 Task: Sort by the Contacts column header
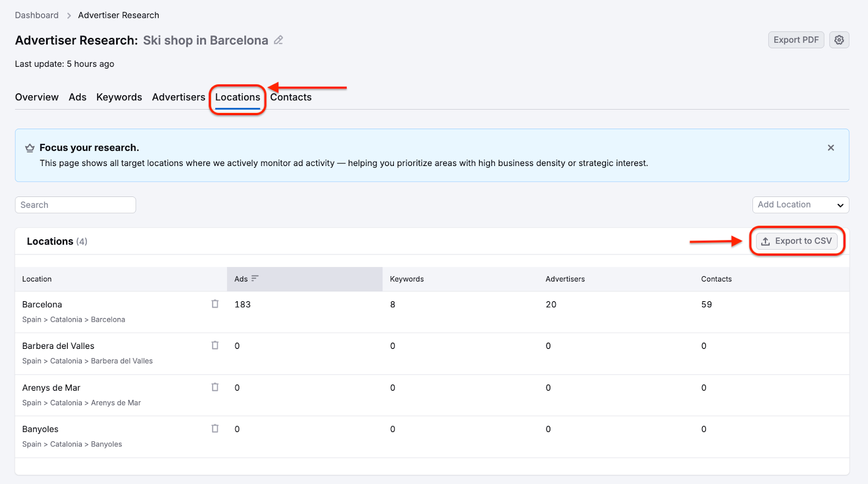click(x=716, y=279)
